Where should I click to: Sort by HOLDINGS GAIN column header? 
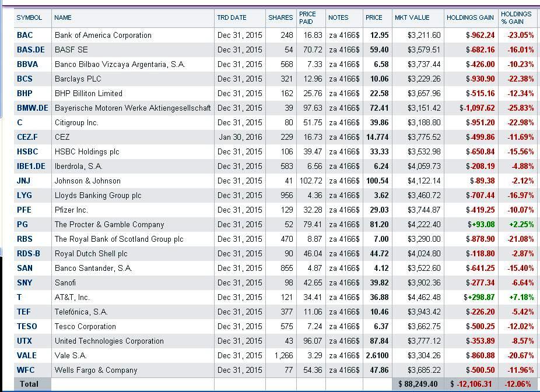470,17
